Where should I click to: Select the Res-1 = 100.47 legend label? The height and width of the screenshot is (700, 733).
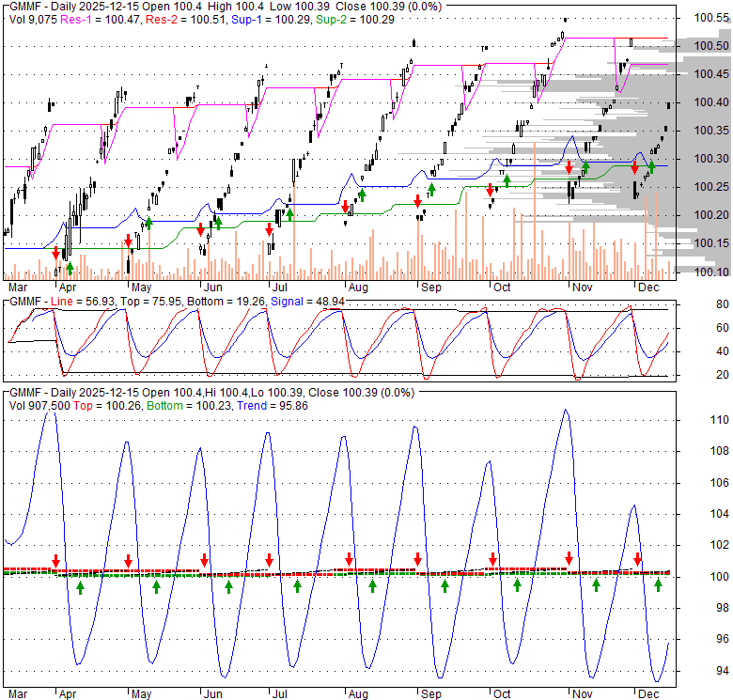(91, 19)
